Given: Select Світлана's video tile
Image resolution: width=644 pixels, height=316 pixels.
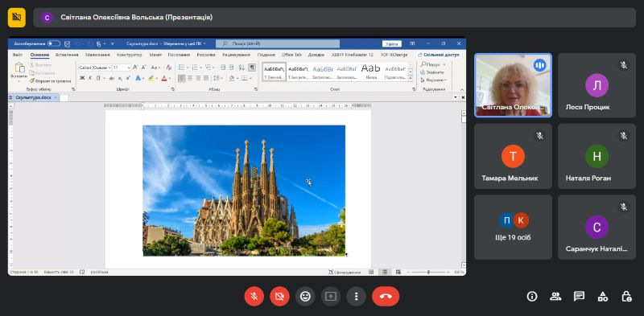Looking at the screenshot, I should [513, 85].
